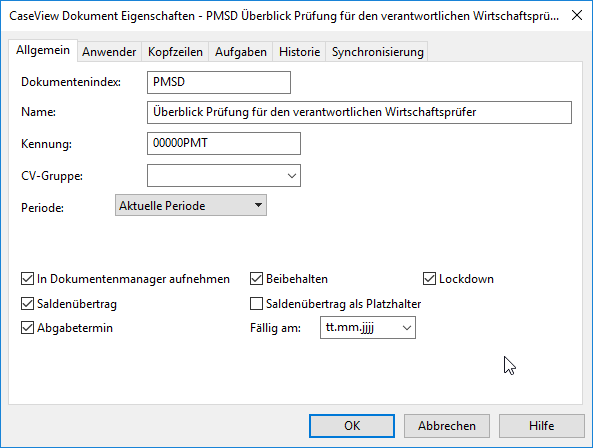This screenshot has height=448, width=593.
Task: Confirm with the OK button
Action: (x=352, y=426)
